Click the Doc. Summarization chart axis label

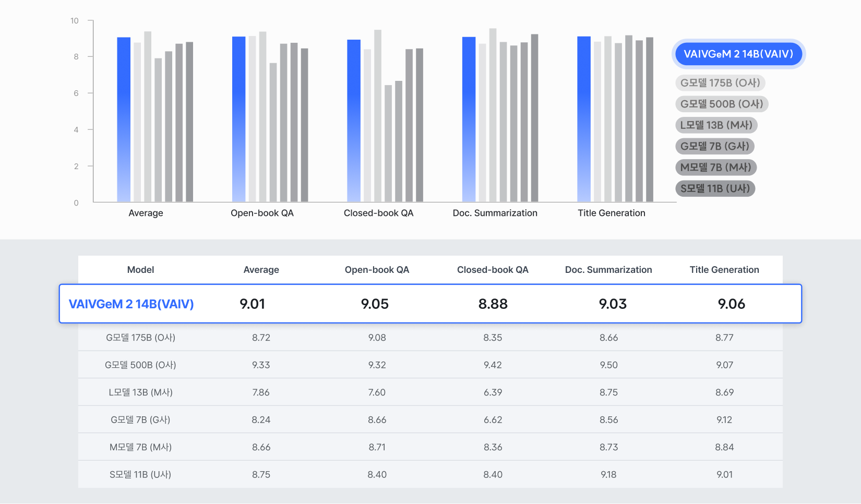point(495,213)
